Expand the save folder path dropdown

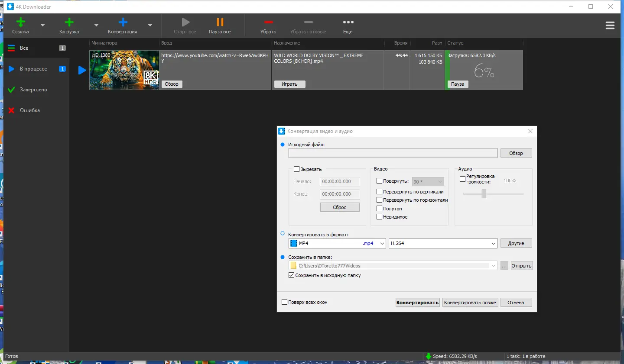[x=494, y=266]
